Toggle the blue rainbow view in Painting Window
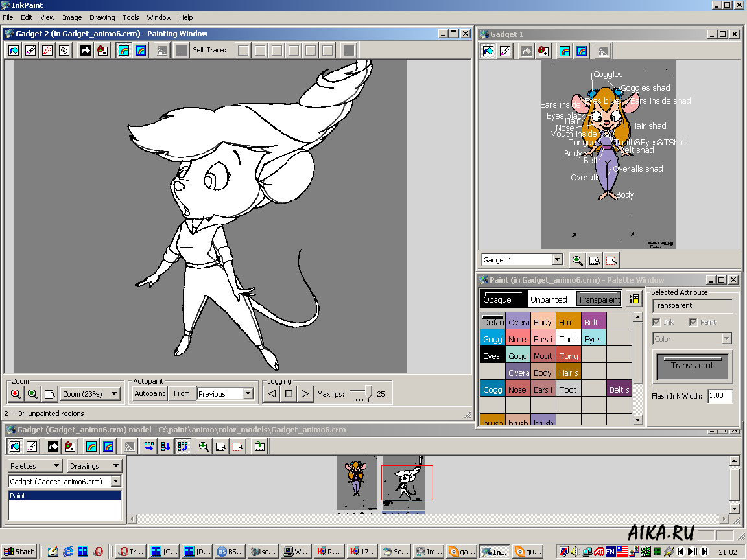The image size is (747, 560). pos(141,51)
